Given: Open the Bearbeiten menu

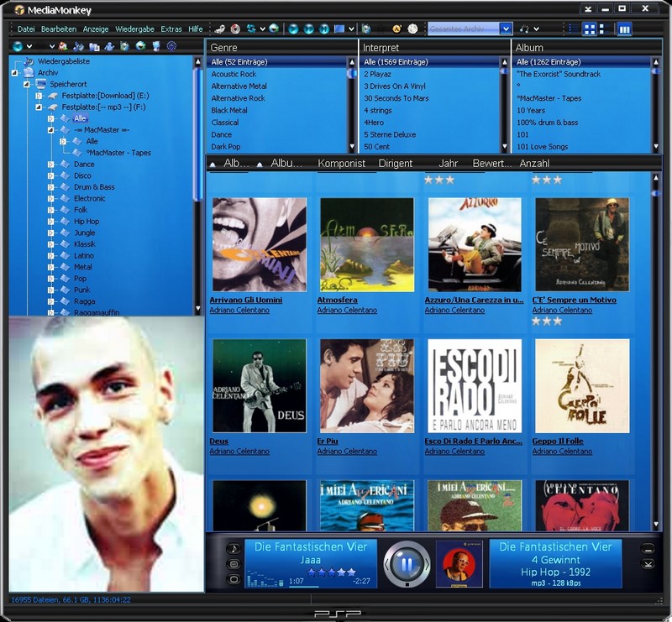Looking at the screenshot, I should 59,29.
